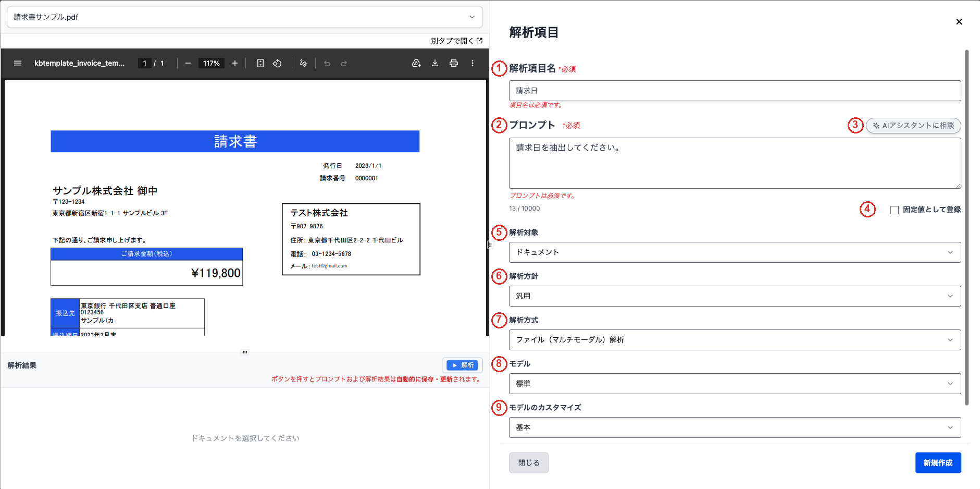This screenshot has height=489, width=980.
Task: Click the 解析結果 section heading
Action: (x=22, y=365)
